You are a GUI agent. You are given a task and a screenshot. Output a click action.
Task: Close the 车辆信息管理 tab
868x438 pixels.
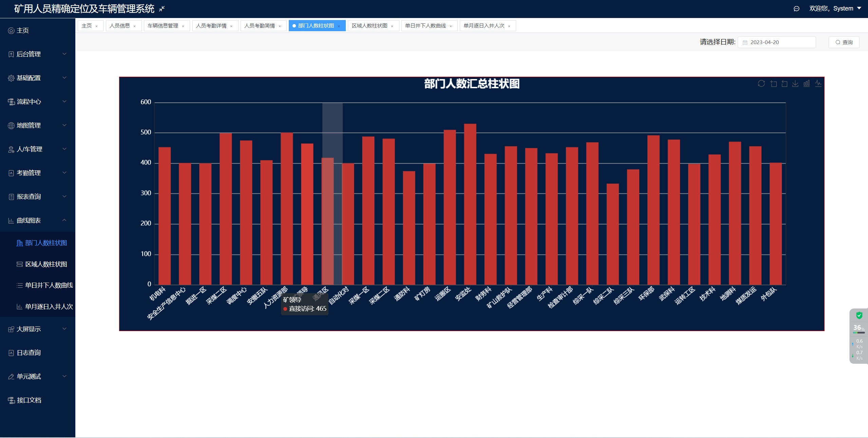tap(183, 26)
